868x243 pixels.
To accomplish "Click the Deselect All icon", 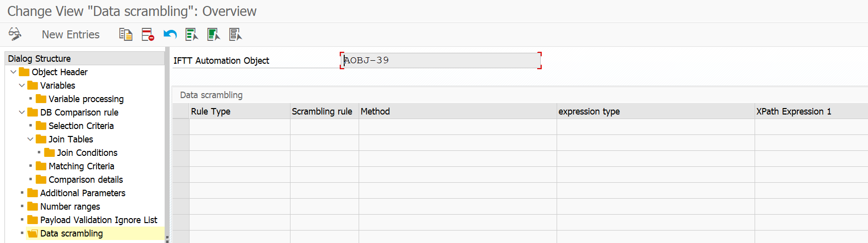I will tap(235, 34).
